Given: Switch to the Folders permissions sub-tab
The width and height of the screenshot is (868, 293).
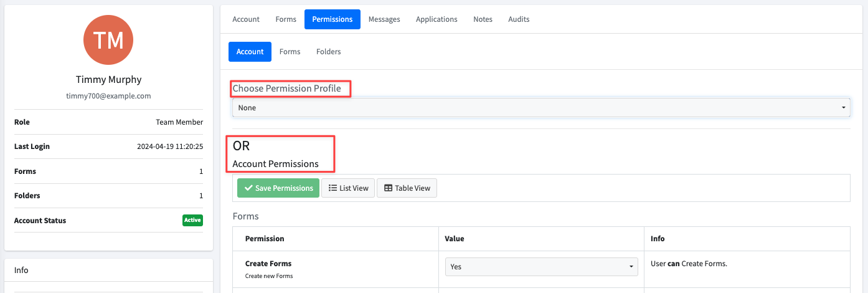Looking at the screenshot, I should (328, 52).
